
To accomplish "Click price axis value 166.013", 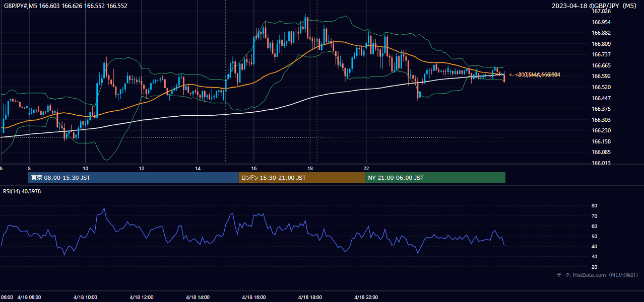I will click(x=601, y=163).
